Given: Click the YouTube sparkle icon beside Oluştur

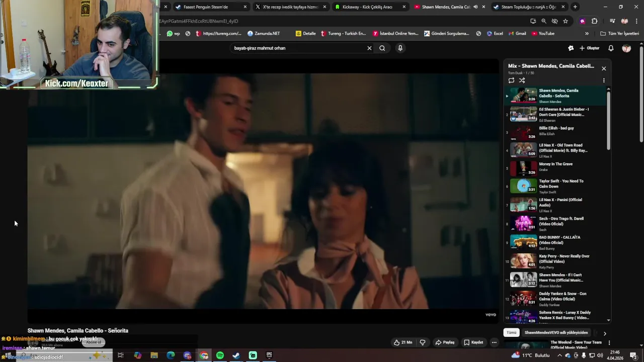Looking at the screenshot, I should point(571,48).
